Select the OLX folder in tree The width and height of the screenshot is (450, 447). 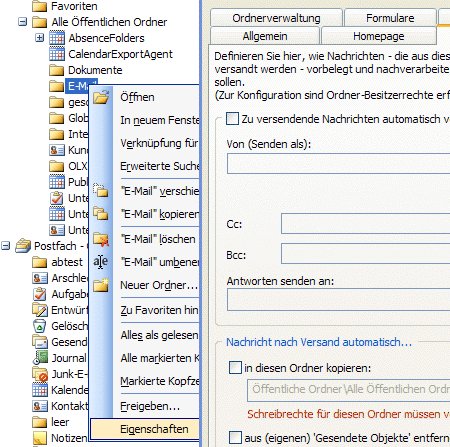pyautogui.click(x=78, y=166)
